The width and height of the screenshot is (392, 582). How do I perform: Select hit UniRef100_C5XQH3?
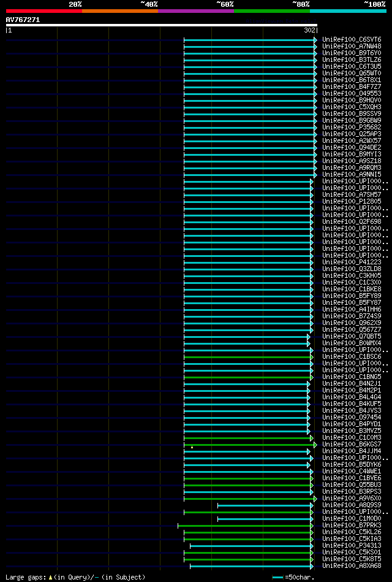[x=352, y=107]
